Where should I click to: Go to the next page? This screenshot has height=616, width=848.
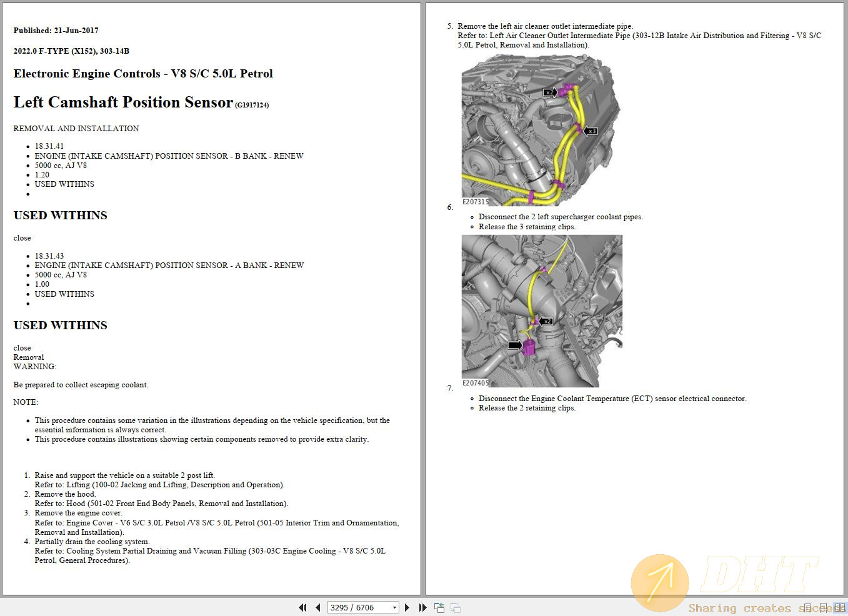pyautogui.click(x=407, y=607)
